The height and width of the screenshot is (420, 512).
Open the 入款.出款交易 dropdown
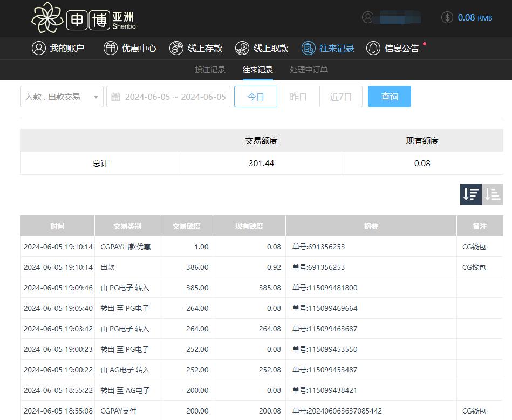point(61,97)
